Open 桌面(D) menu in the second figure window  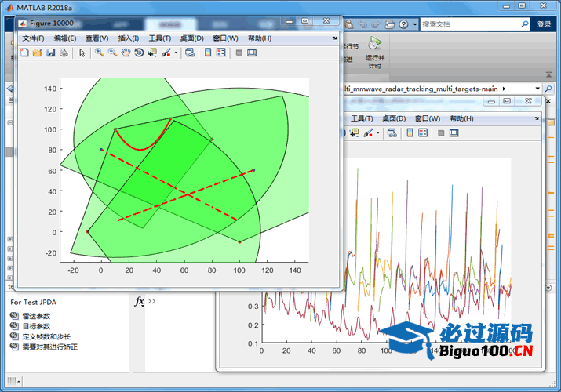394,118
